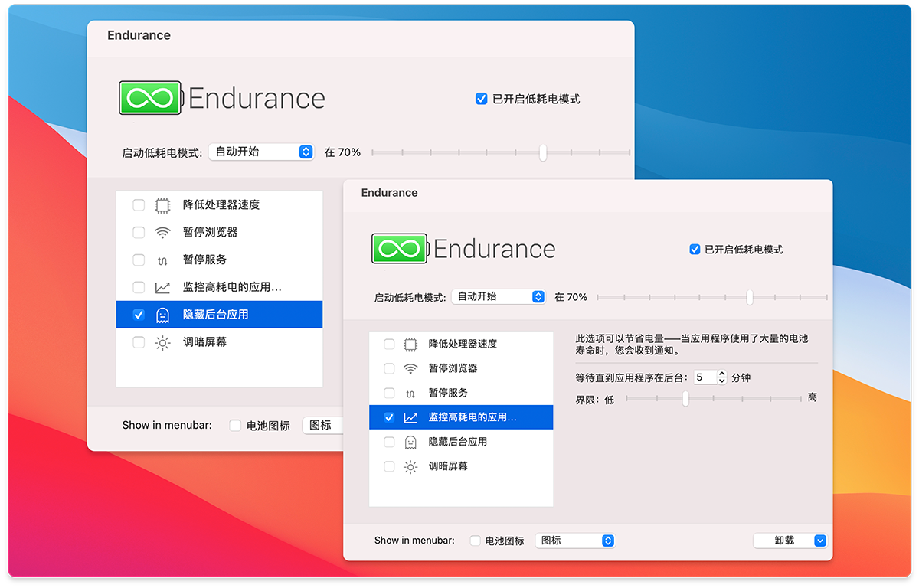Open the 自动开始 dropdown menu
Image resolution: width=919 pixels, height=588 pixels.
pyautogui.click(x=498, y=296)
